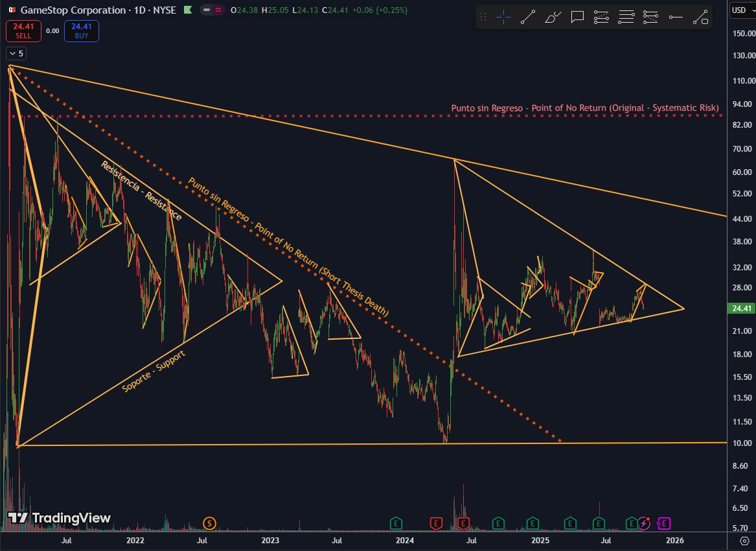Click the low price L24.13 value
756x551 pixels.
[305, 10]
